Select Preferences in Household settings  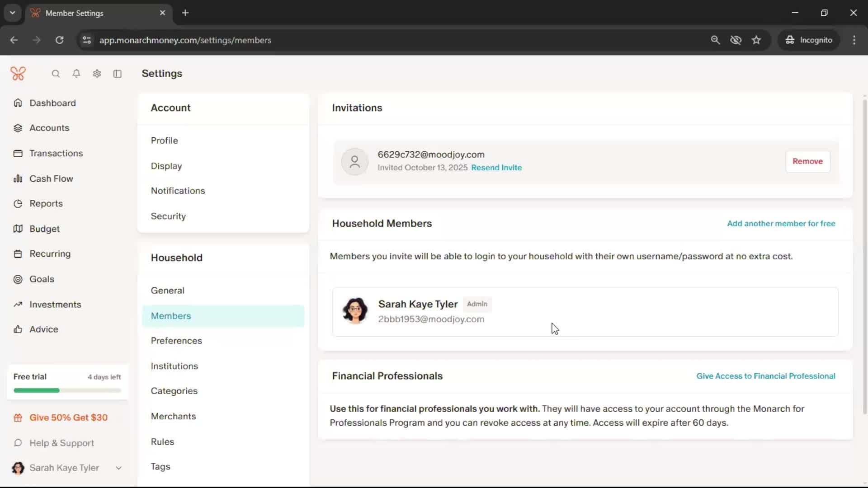click(x=176, y=341)
